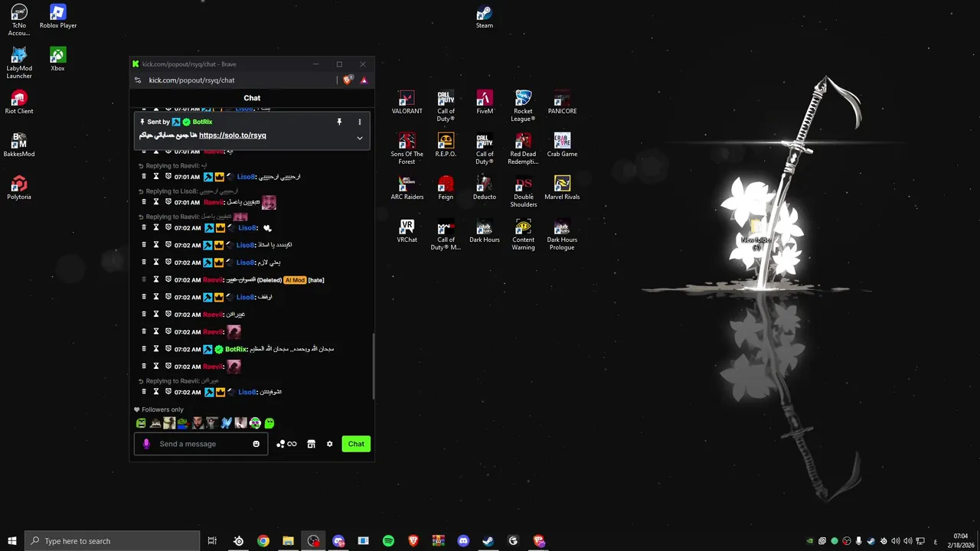Click the purple microphone icon in message box
Screen dimensions: 980x551
pyautogui.click(x=146, y=444)
